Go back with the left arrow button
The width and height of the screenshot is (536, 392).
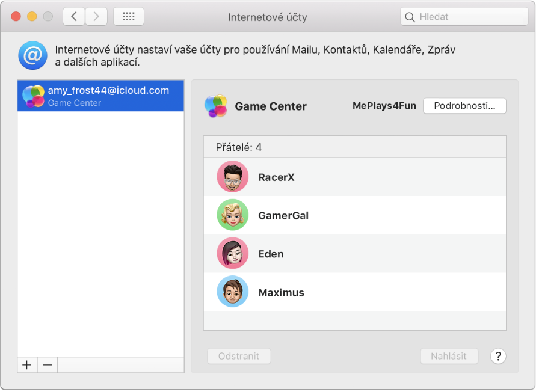pyautogui.click(x=74, y=16)
